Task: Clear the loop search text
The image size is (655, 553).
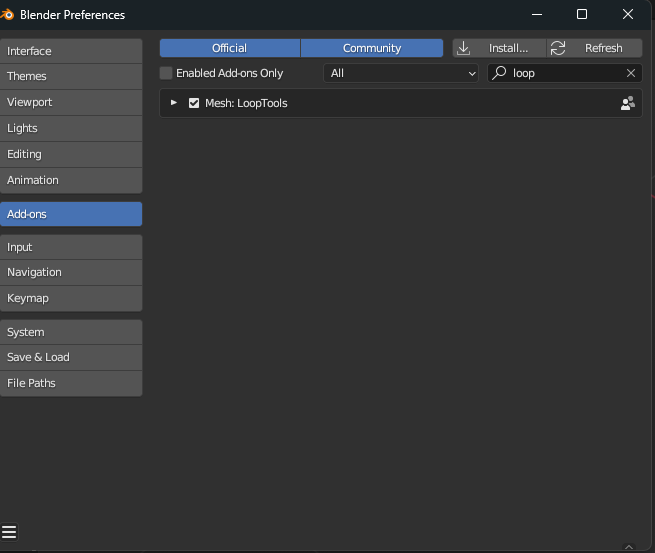Action: click(x=631, y=73)
